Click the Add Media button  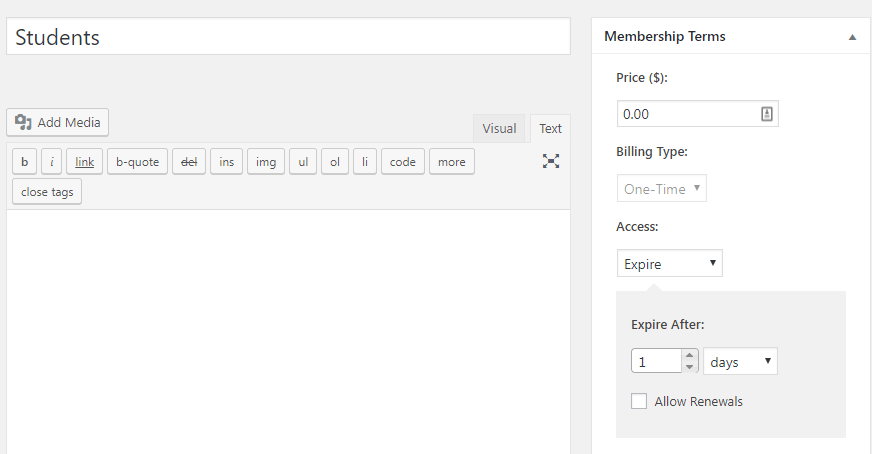pos(58,122)
